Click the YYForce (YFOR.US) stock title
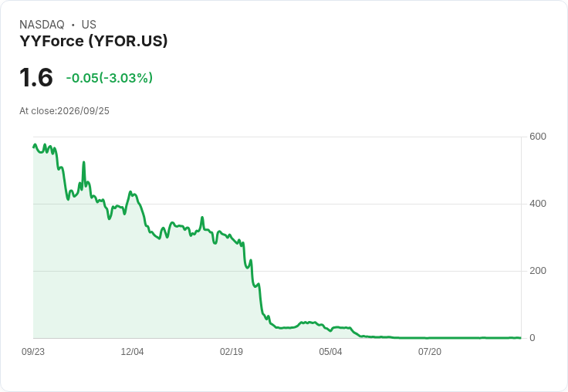This screenshot has height=392, width=568. [93, 41]
